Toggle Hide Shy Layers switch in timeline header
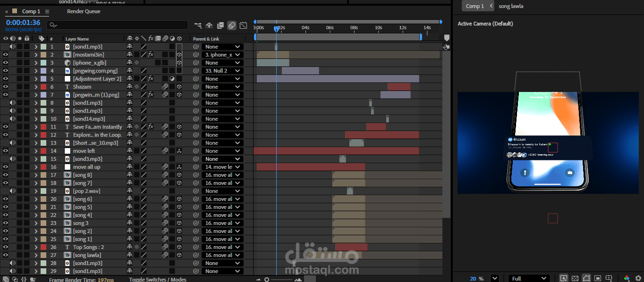Screen dimensions: 644x282 point(209,25)
